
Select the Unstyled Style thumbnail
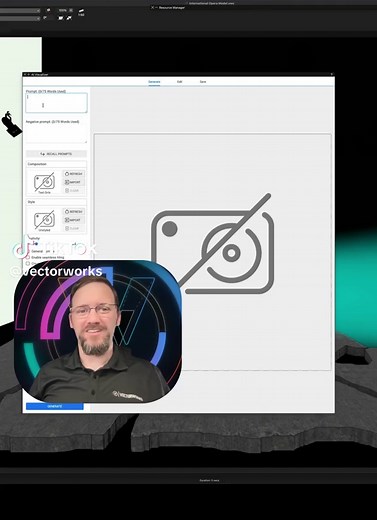click(x=44, y=220)
